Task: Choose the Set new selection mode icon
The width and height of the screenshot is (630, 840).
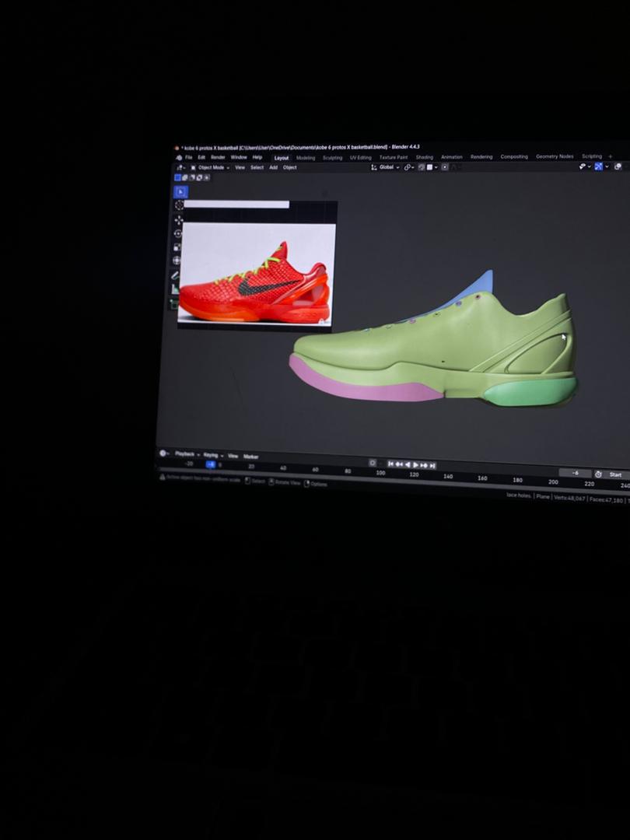Action: tap(178, 177)
